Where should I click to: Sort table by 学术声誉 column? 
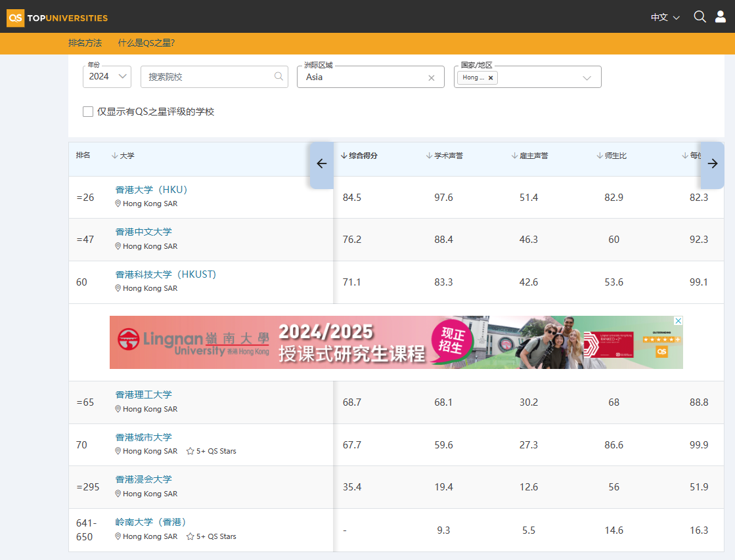[x=445, y=156]
